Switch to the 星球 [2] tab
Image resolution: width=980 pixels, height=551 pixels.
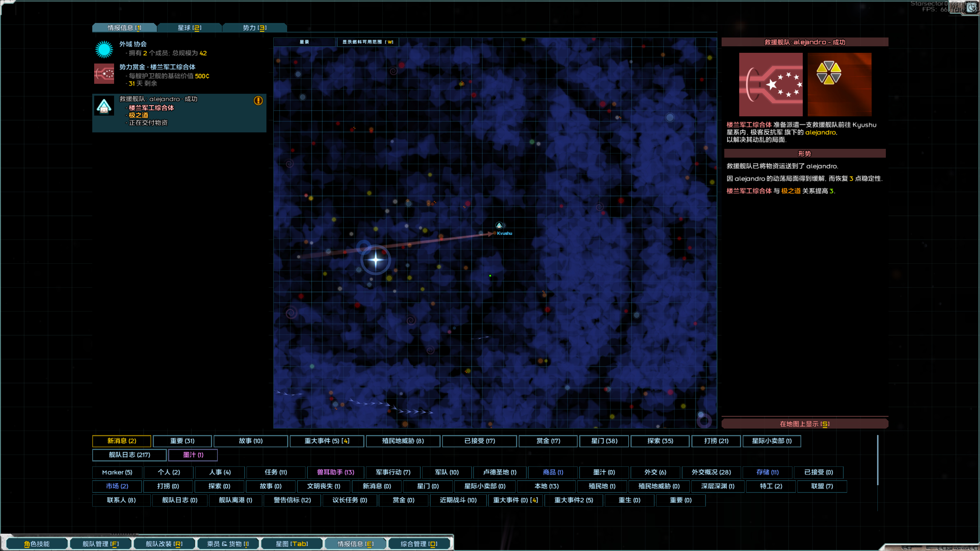coord(189,28)
